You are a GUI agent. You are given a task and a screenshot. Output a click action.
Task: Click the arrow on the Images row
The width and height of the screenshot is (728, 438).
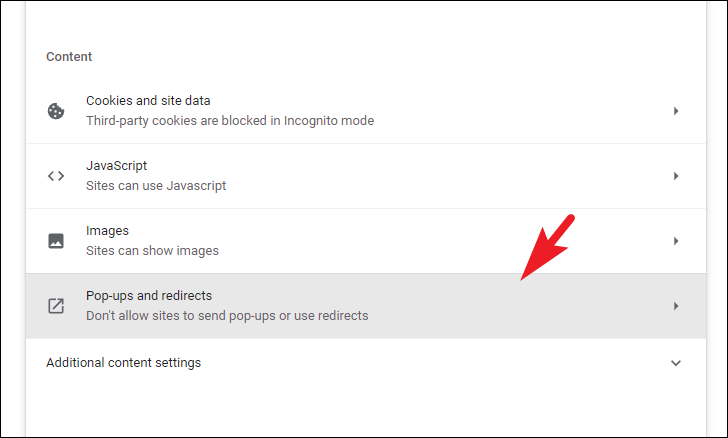[676, 241]
